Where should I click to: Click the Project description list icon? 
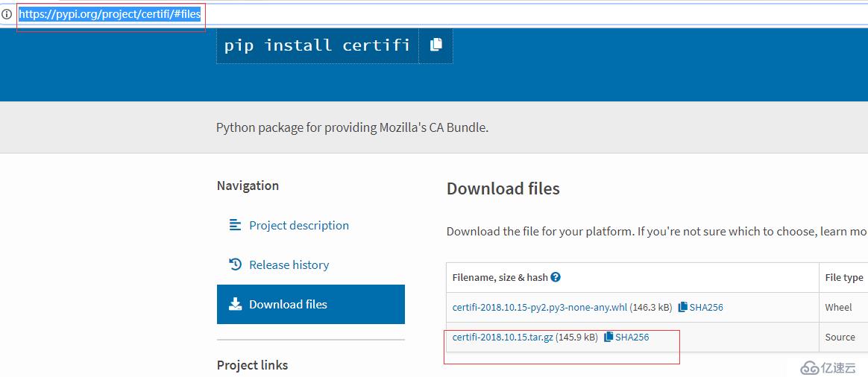pyautogui.click(x=235, y=225)
